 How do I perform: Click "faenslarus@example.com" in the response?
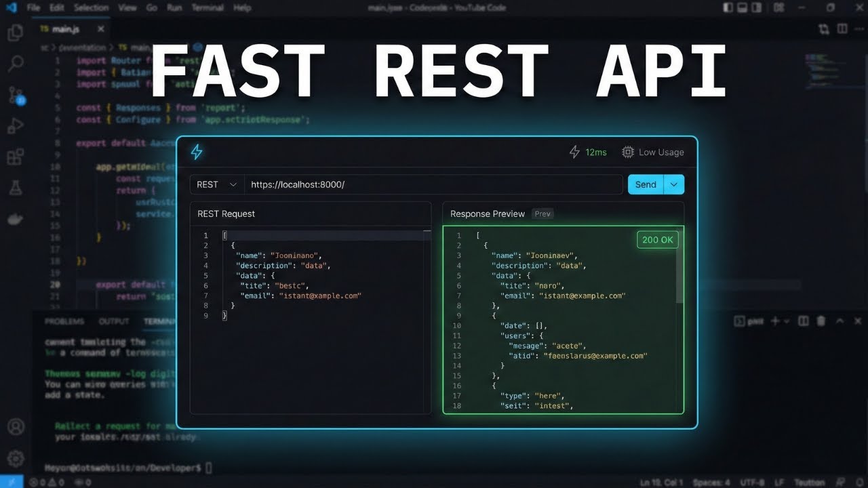click(x=595, y=355)
